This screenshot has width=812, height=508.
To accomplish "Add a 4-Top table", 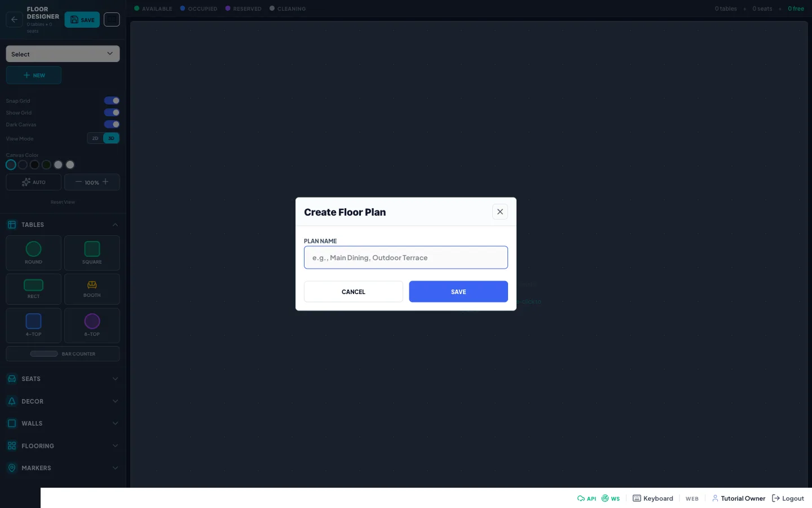I will [34, 326].
